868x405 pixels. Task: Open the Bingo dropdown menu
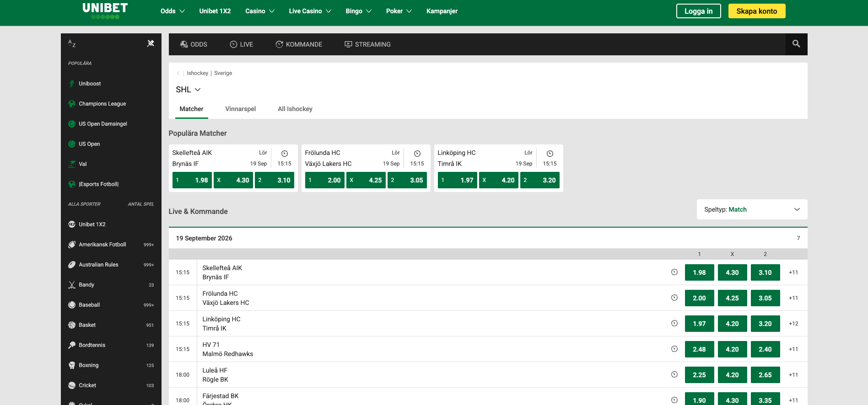click(x=359, y=11)
